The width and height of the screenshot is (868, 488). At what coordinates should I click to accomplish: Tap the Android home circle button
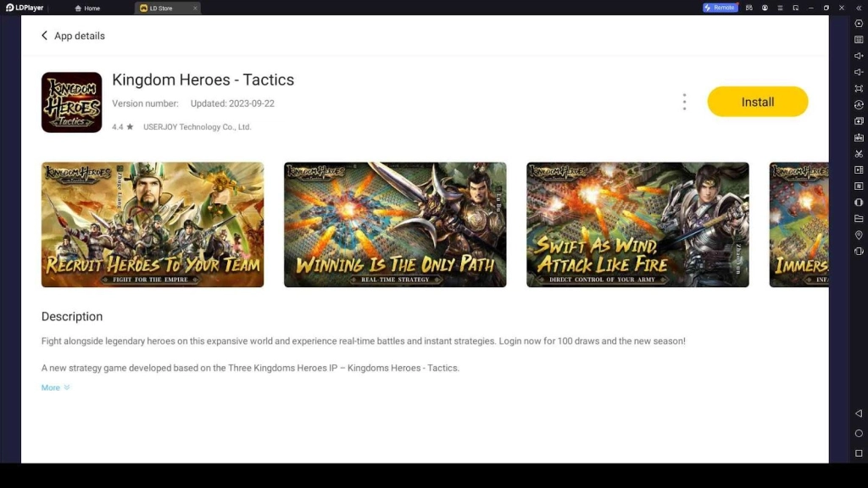point(859,433)
